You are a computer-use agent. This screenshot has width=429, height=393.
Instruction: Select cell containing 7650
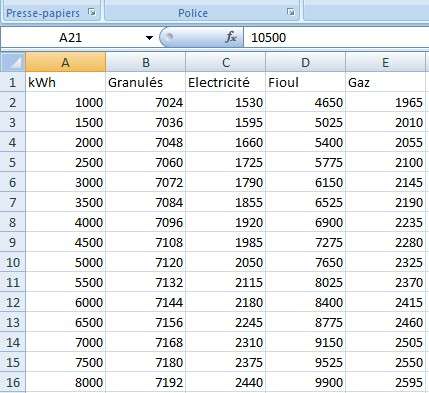[305, 262]
